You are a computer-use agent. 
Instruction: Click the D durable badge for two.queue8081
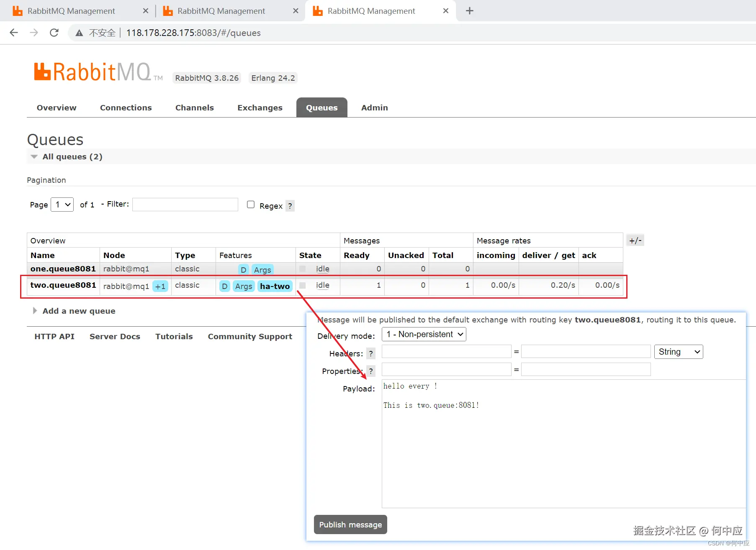225,286
